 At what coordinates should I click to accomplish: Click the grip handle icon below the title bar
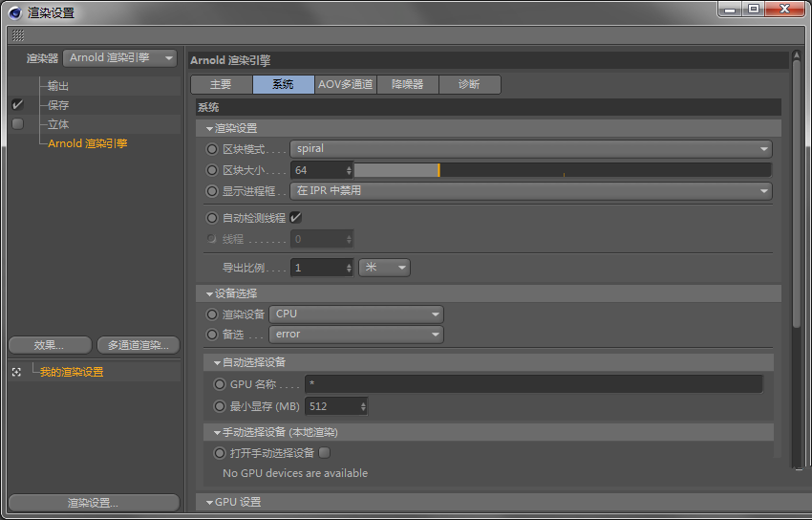(x=18, y=35)
